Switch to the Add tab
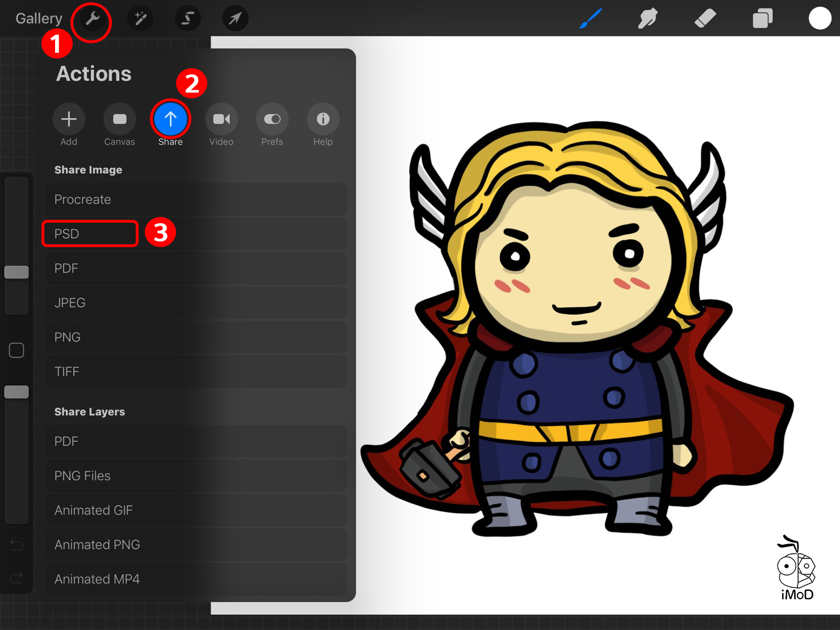The width and height of the screenshot is (840, 630). click(x=69, y=119)
